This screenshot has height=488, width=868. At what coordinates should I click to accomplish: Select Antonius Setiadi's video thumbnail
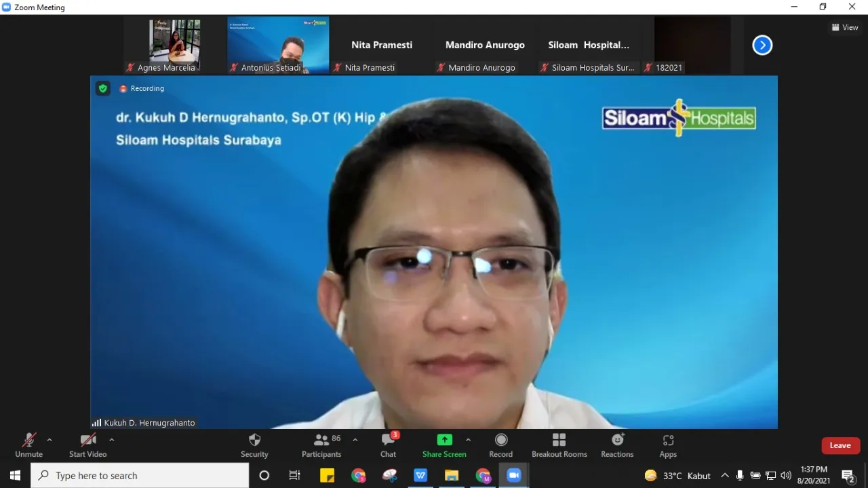click(x=278, y=45)
